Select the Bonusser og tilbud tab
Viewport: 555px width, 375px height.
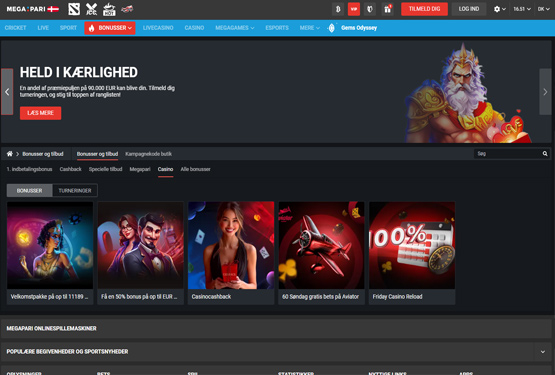97,154
